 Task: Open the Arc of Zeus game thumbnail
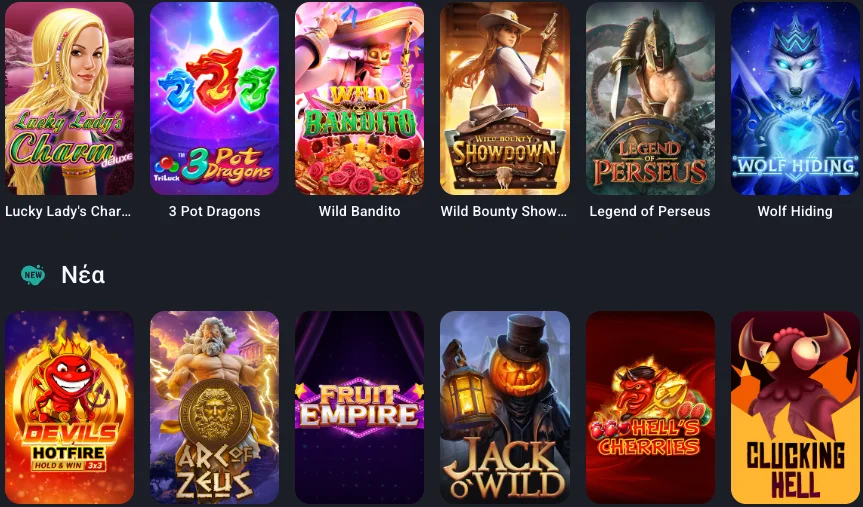(x=215, y=407)
